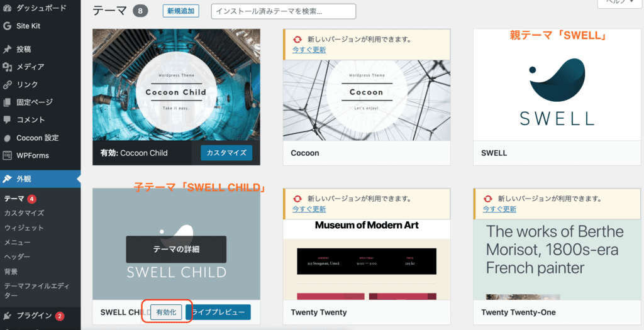Click 今すぐ更新 link on Twenty Twenty-One card
Image resolution: width=644 pixels, height=330 pixels.
(499, 209)
